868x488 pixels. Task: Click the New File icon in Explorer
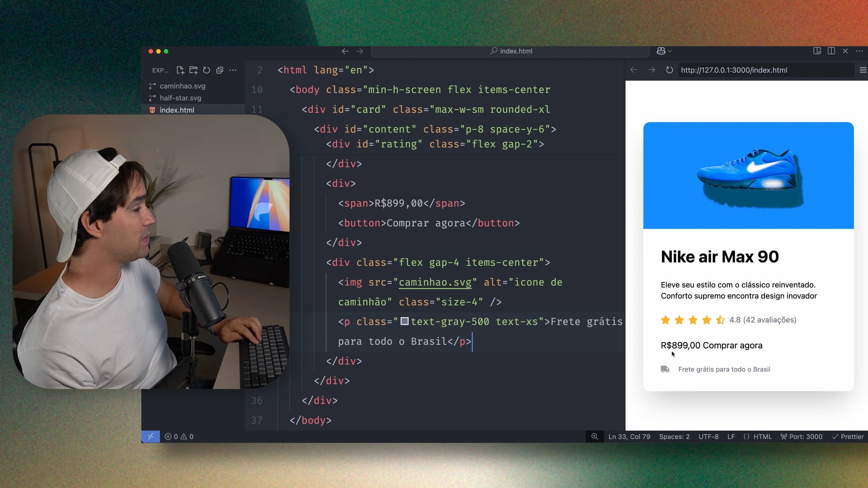tap(180, 70)
